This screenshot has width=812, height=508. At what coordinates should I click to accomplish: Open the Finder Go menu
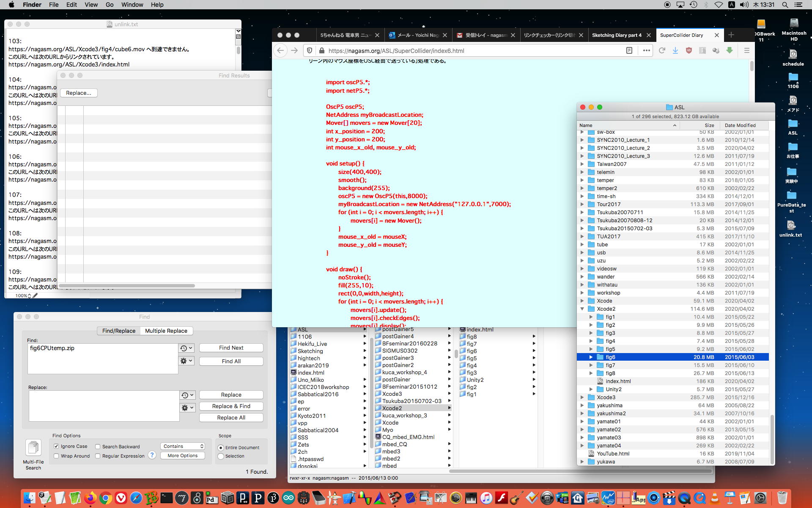point(110,5)
